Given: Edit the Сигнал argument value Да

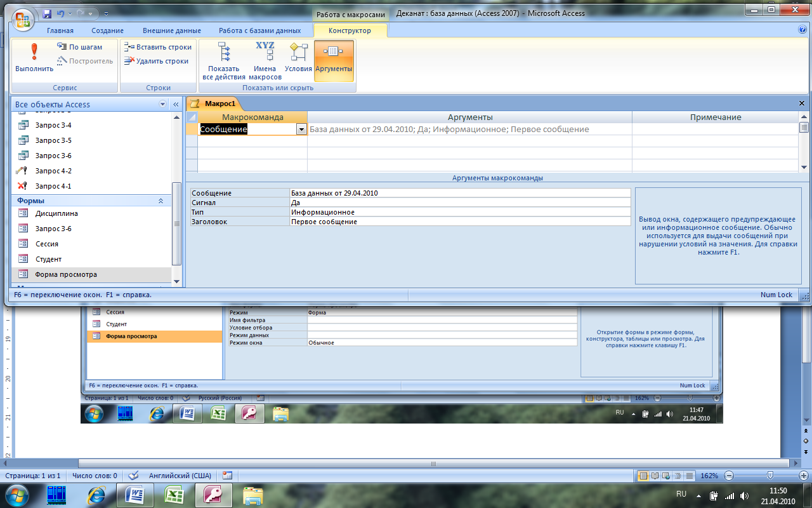Looking at the screenshot, I should [x=460, y=203].
